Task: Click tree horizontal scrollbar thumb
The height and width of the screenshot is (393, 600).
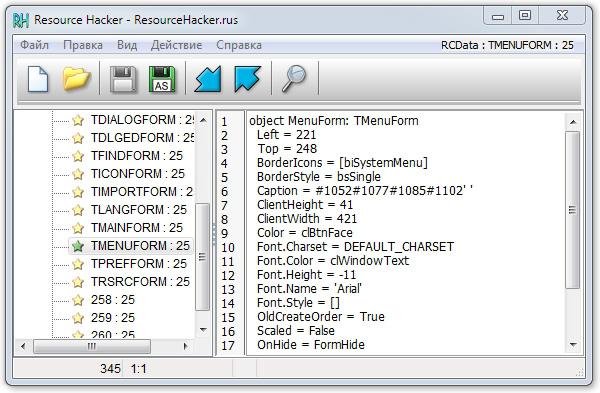Action: point(92,347)
